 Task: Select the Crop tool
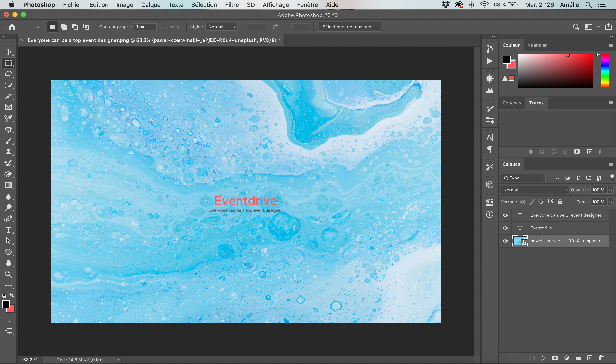(x=8, y=96)
